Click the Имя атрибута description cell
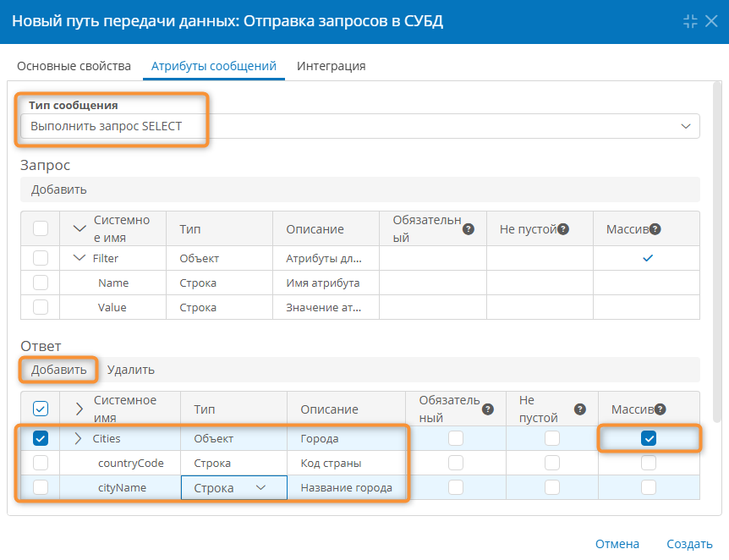The width and height of the screenshot is (729, 560). pos(326,283)
